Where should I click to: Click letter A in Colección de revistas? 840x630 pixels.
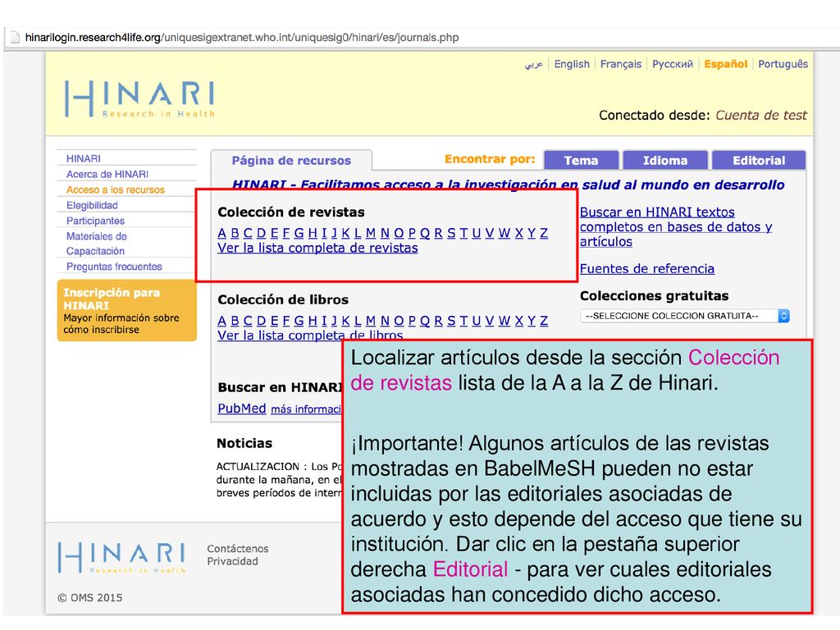(x=222, y=233)
